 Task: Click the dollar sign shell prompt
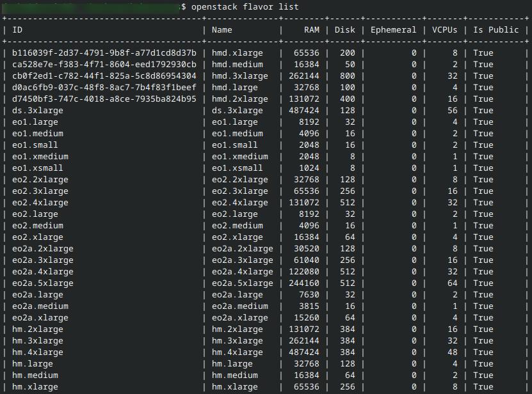point(183,7)
